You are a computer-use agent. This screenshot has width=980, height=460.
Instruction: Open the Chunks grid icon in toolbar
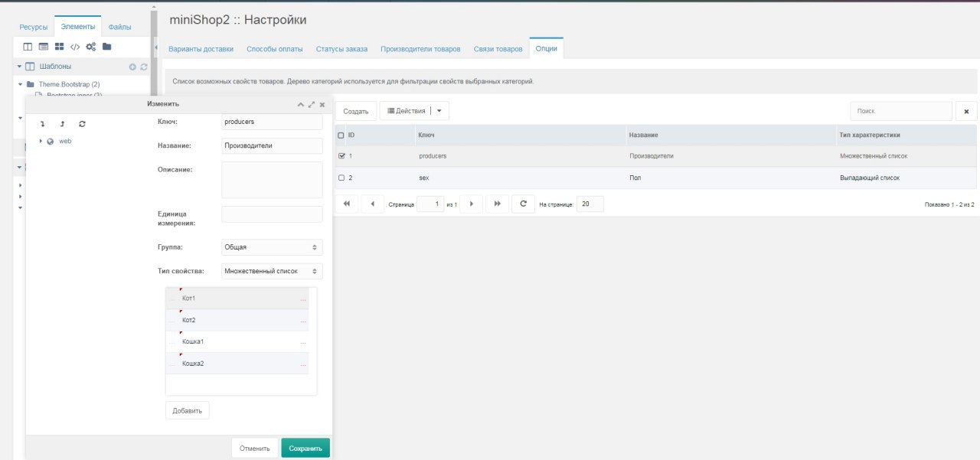tap(59, 47)
